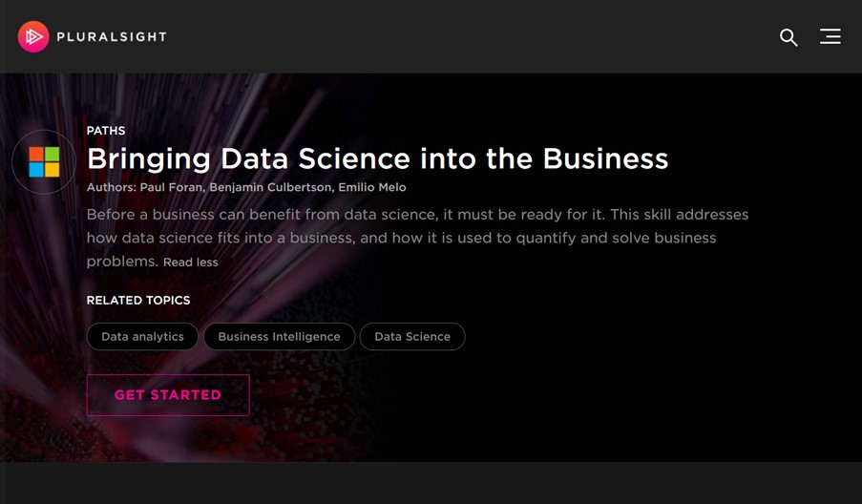
Task: Click author name Benjamin Culbertson
Action: (x=270, y=187)
